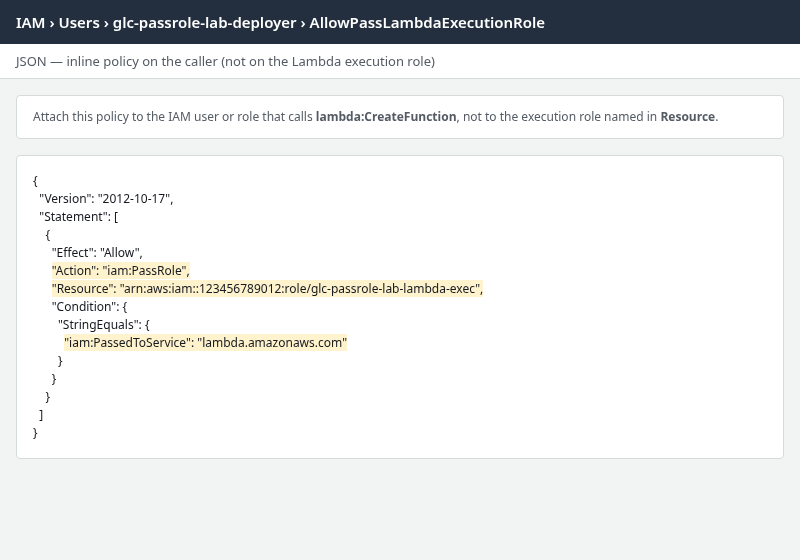This screenshot has height=560, width=800.
Task: Open the IAM breadcrumb link
Action: [x=30, y=23]
